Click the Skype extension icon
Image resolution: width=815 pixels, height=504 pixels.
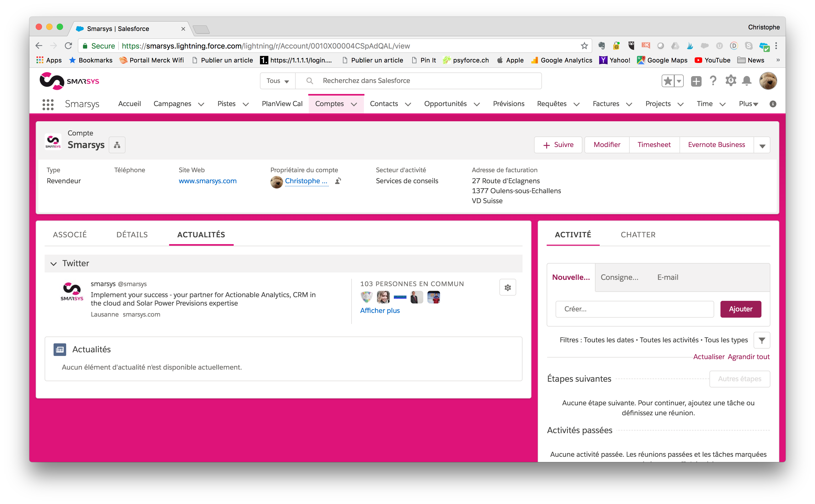749,46
